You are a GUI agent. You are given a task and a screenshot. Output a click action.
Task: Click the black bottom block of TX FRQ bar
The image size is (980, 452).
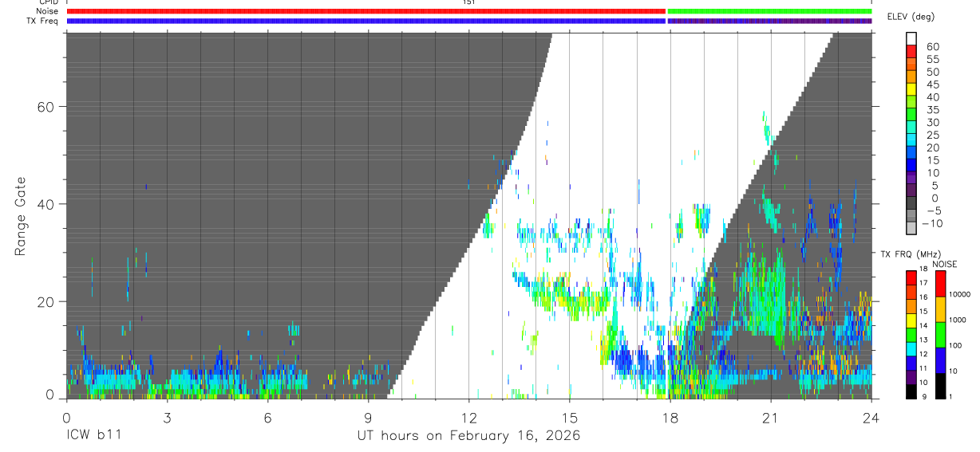pos(911,390)
